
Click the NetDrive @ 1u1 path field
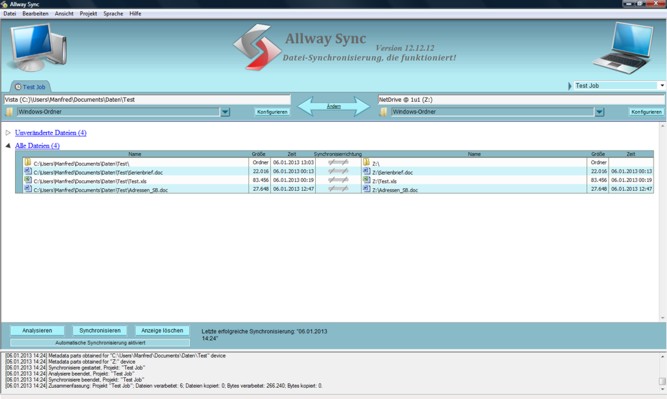click(x=521, y=100)
